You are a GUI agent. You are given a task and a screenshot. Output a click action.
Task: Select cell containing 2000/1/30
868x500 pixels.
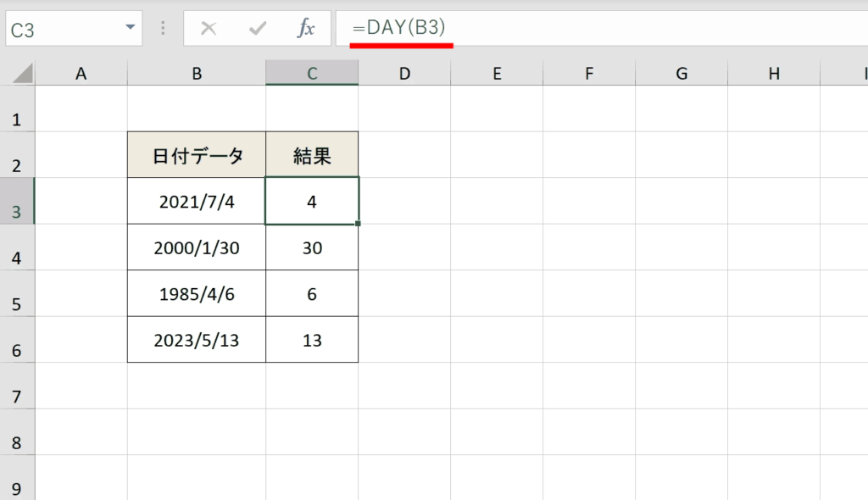197,247
